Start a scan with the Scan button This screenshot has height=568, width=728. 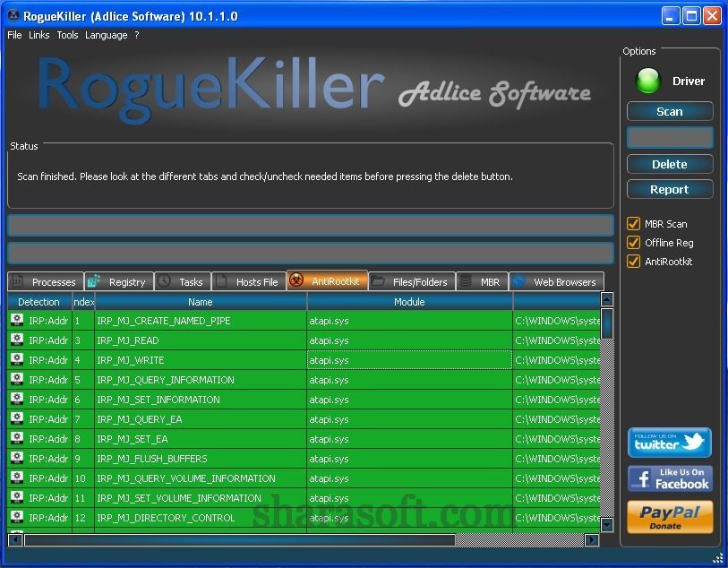coord(670,111)
